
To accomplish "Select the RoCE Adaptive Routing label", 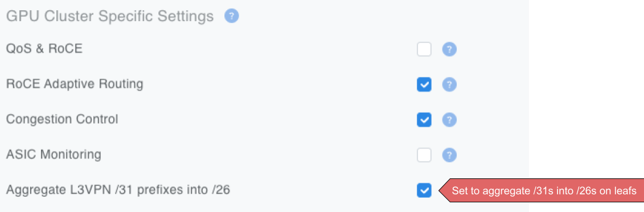I will click(x=75, y=84).
